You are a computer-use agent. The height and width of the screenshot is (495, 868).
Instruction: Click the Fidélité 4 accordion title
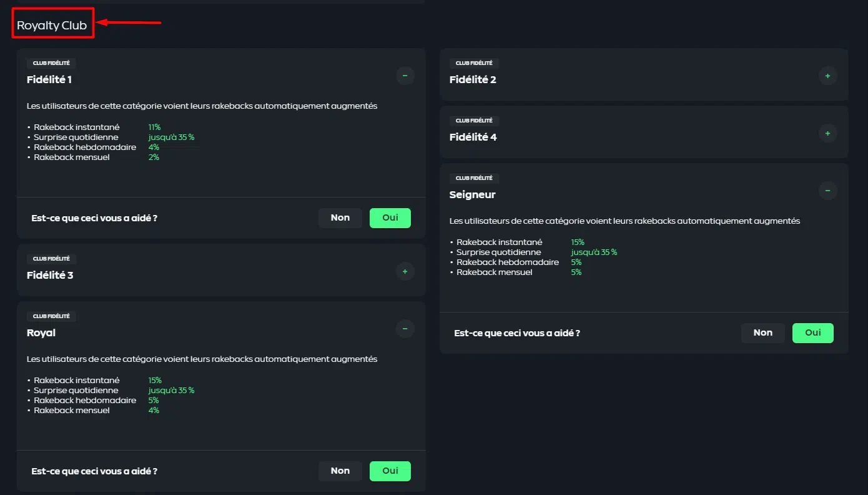(473, 137)
